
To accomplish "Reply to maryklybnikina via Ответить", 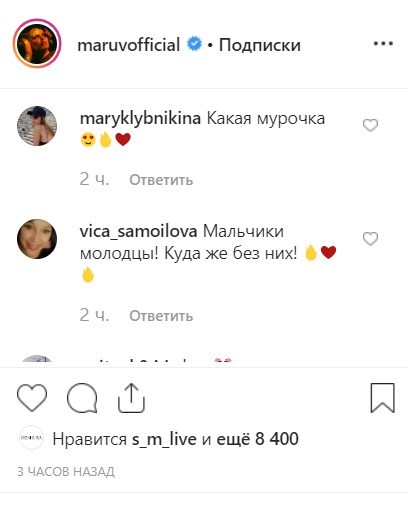I will coord(161,180).
